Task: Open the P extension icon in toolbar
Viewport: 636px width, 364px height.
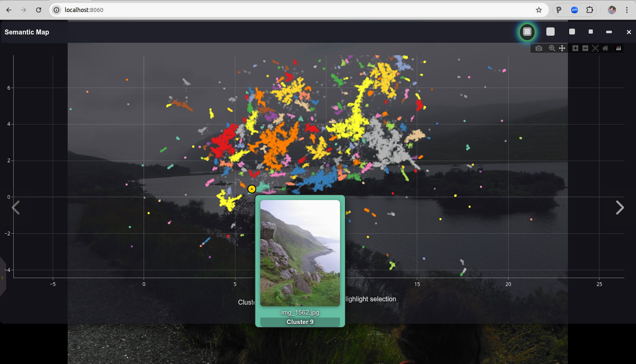Action: [x=559, y=10]
